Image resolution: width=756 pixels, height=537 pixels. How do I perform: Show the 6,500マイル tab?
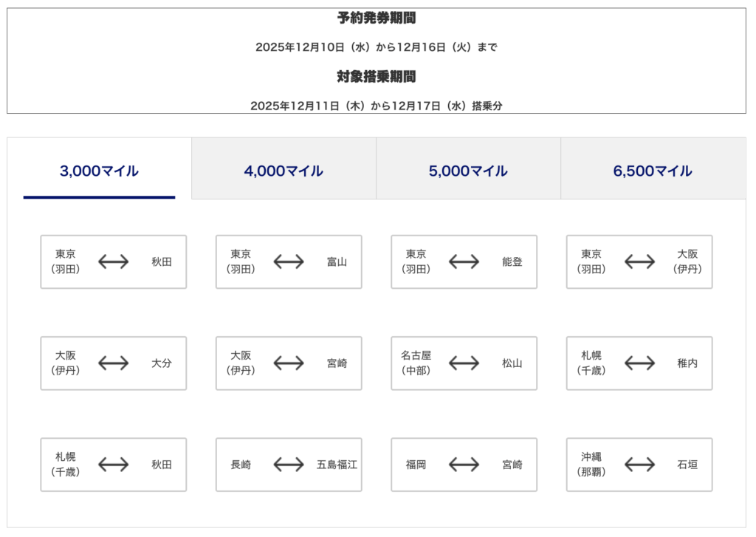653,171
